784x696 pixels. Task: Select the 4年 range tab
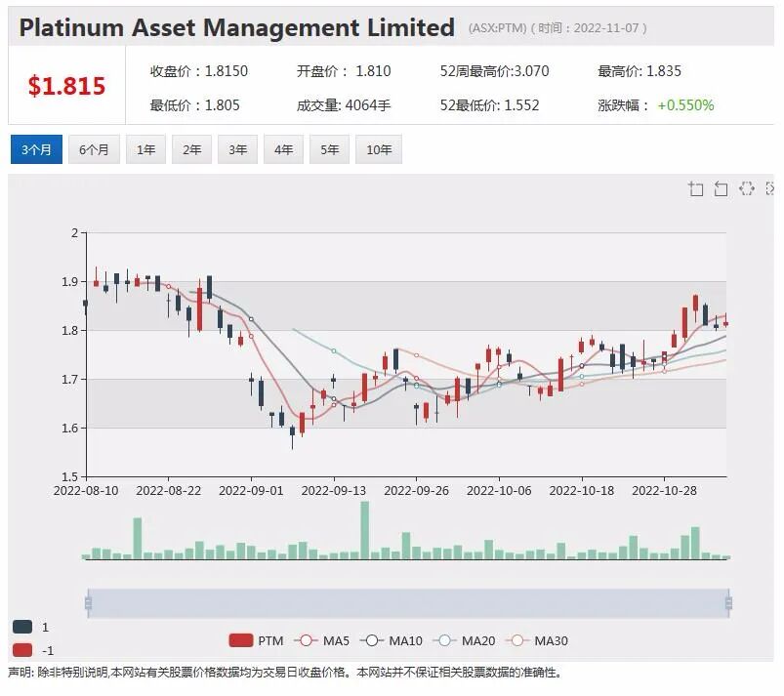[x=283, y=149]
